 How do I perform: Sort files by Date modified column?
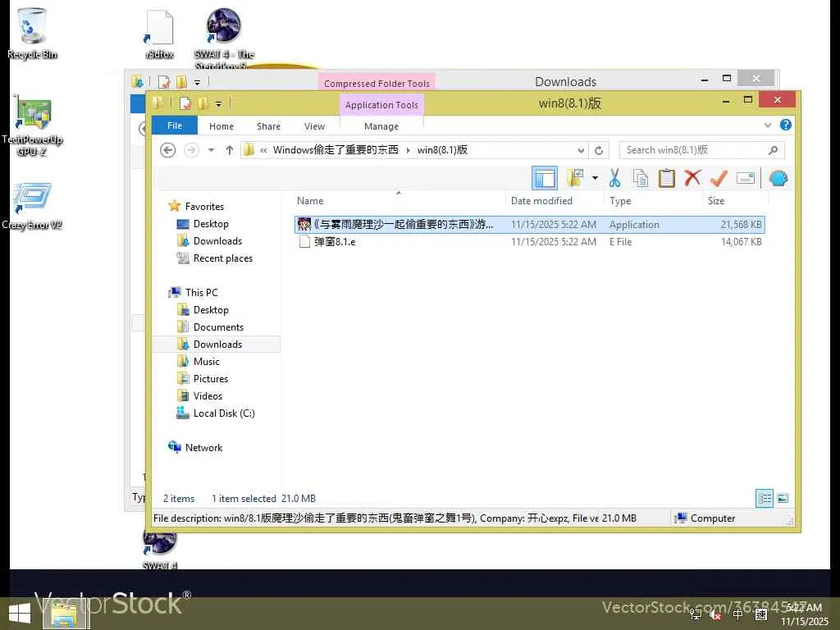pyautogui.click(x=541, y=201)
